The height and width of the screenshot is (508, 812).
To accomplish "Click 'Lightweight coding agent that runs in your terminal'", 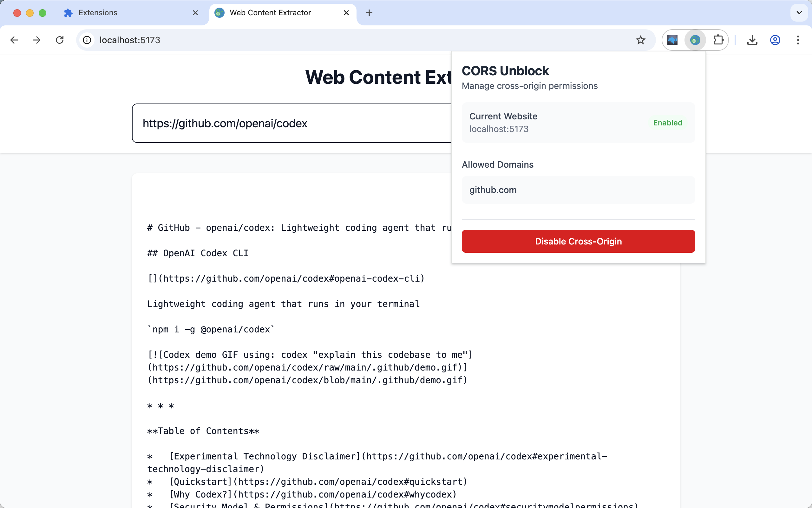I will point(283,304).
